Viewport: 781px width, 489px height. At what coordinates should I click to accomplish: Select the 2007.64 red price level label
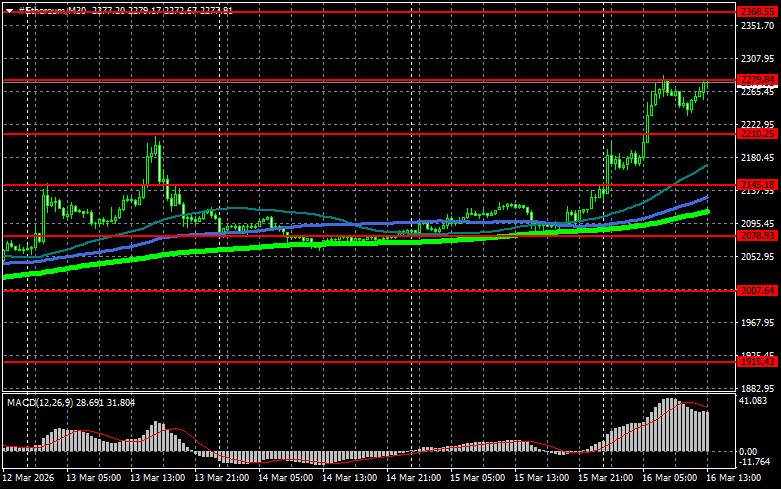tap(757, 290)
